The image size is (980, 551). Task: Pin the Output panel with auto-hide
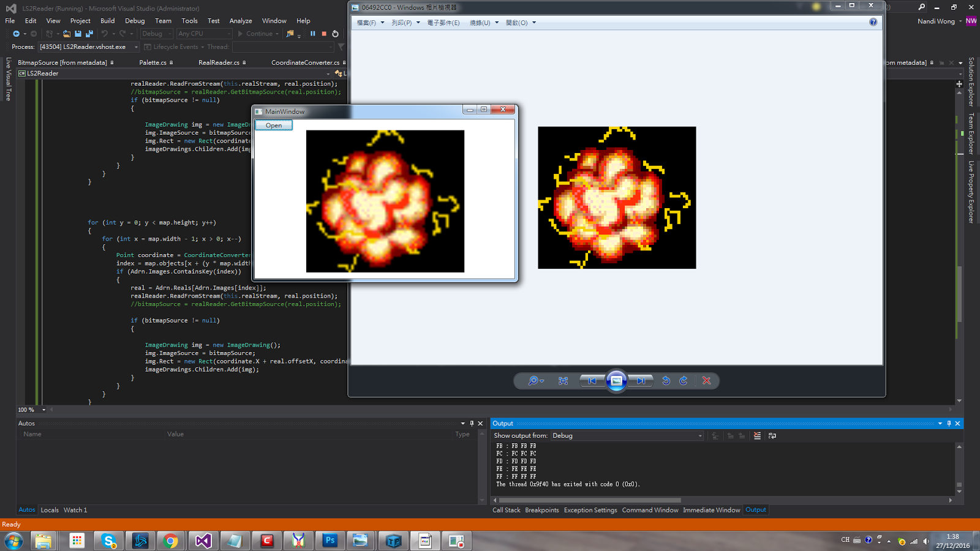(949, 424)
